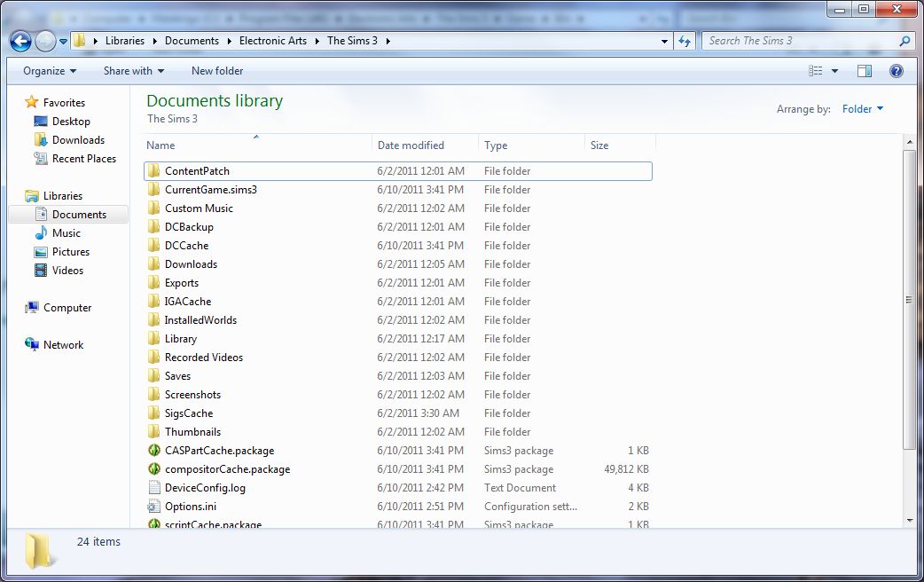The width and height of the screenshot is (924, 582).
Task: Select Libraries in the address breadcrumb
Action: (x=124, y=41)
